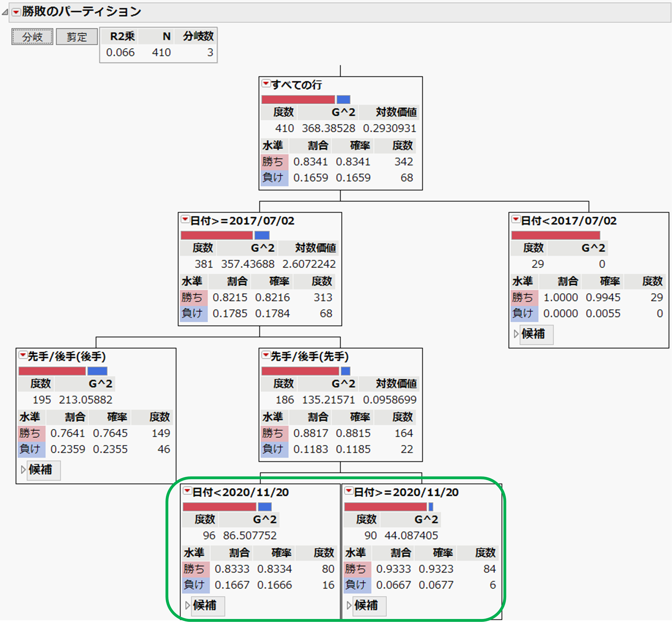672x622 pixels.
Task: Open red triangle menu of 日付>=2017/07/02 node
Action: click(185, 219)
